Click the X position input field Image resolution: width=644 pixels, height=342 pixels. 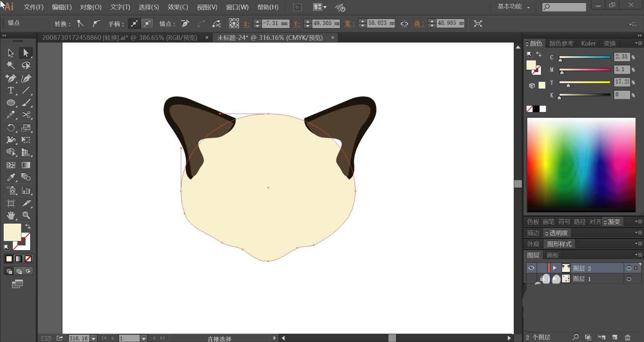pos(275,23)
